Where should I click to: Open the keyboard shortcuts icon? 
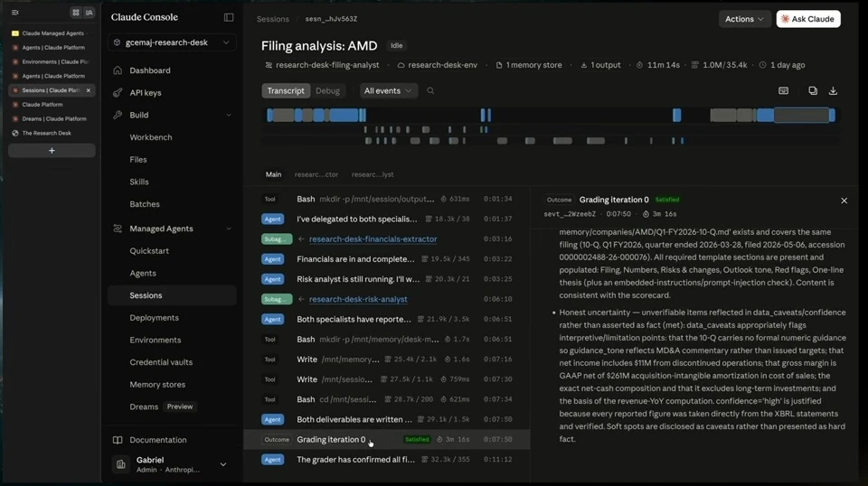tap(783, 90)
